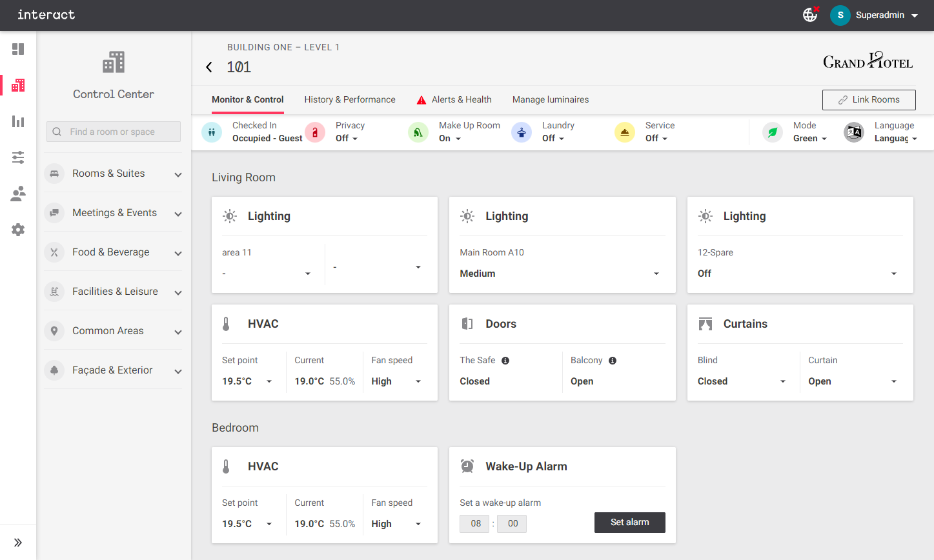Go back using the left arrow beside 101
This screenshot has width=934, height=560.
209,67
